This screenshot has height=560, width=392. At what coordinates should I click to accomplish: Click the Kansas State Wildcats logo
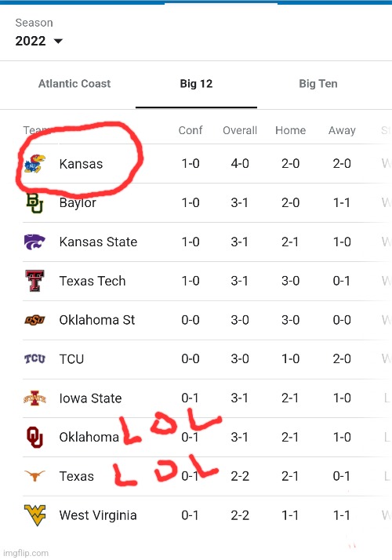34,242
